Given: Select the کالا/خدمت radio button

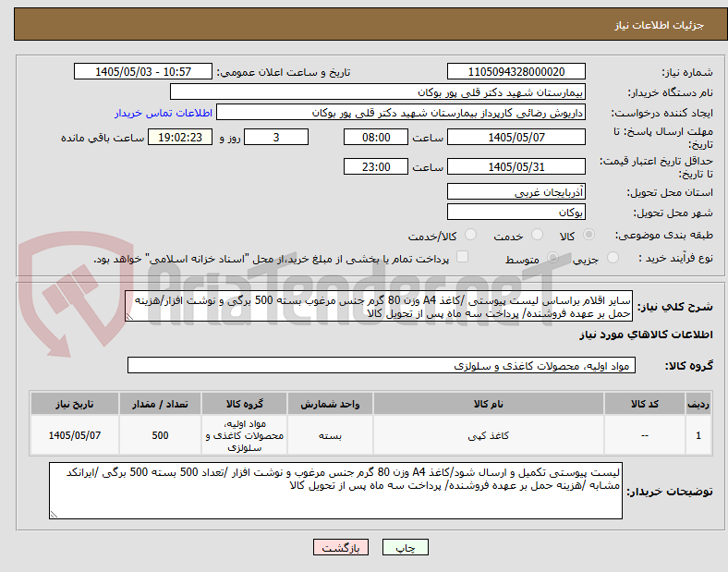Looking at the screenshot, I should coord(471,235).
